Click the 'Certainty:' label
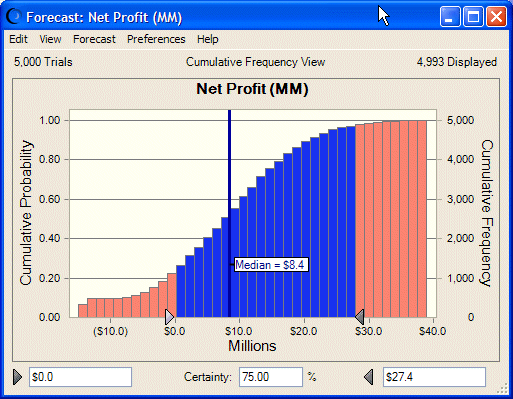513x399 pixels. pos(208,377)
